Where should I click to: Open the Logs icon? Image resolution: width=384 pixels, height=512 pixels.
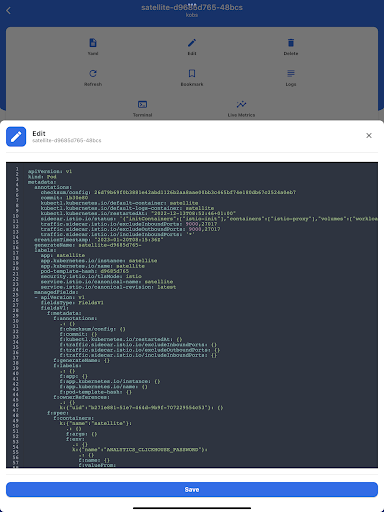pos(291,73)
